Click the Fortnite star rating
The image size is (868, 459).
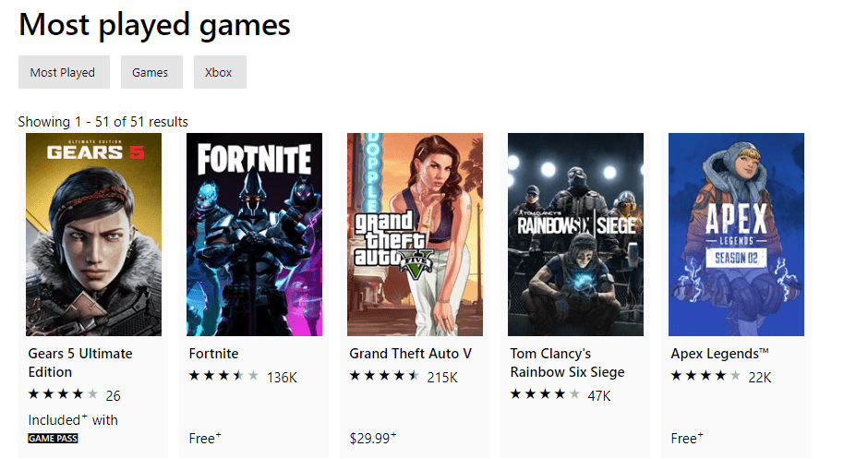pyautogui.click(x=223, y=376)
